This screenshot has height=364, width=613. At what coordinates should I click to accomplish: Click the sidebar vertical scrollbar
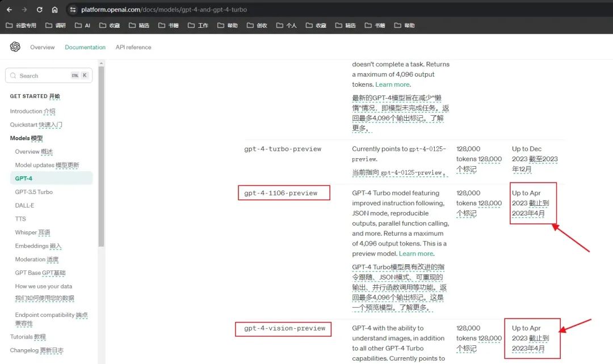click(x=101, y=159)
